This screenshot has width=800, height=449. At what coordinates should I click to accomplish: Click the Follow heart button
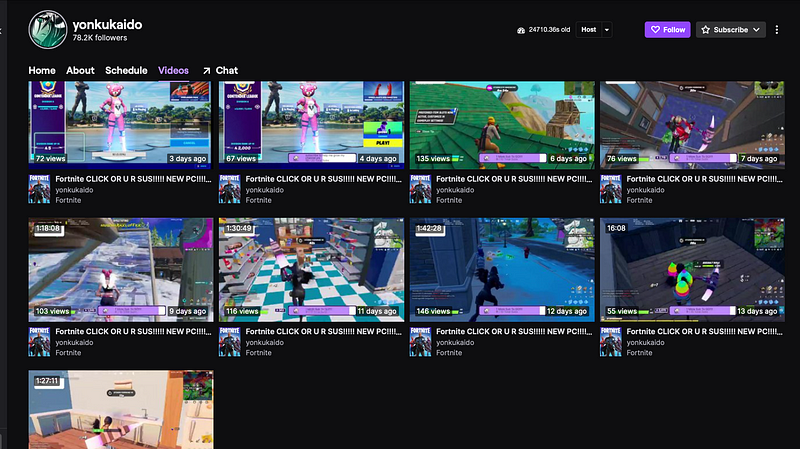tap(667, 30)
